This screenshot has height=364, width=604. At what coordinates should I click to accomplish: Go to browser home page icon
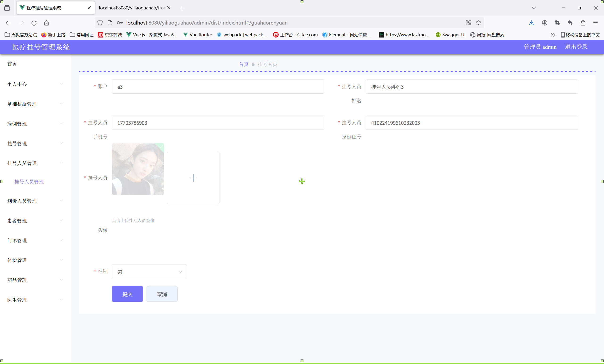click(x=46, y=23)
